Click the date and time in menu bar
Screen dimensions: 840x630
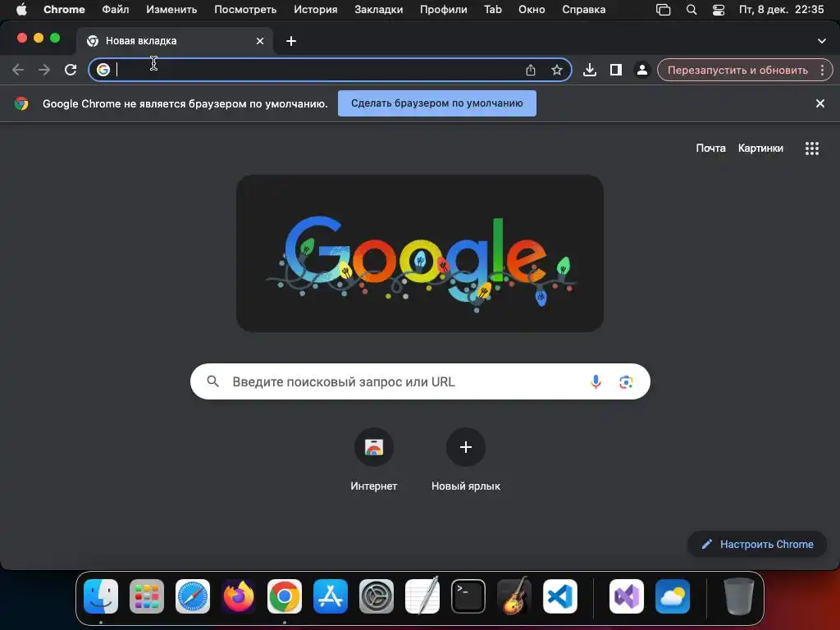[x=781, y=10]
